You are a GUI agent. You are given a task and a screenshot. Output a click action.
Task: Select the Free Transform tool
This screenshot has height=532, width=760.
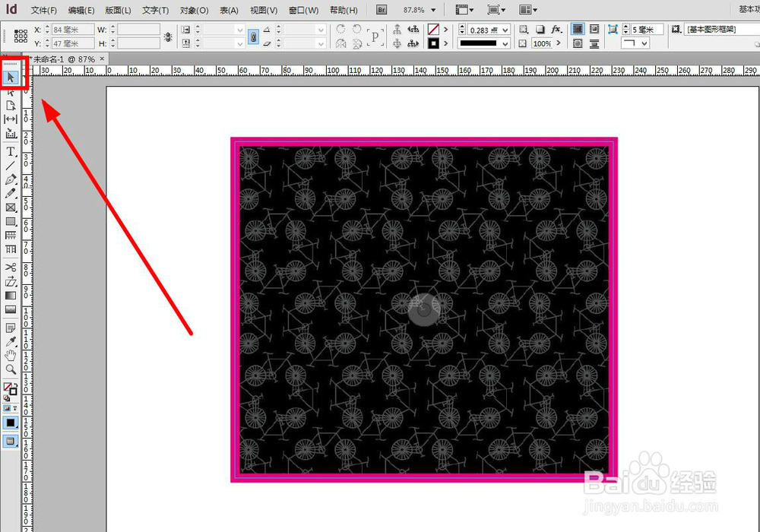(x=11, y=281)
